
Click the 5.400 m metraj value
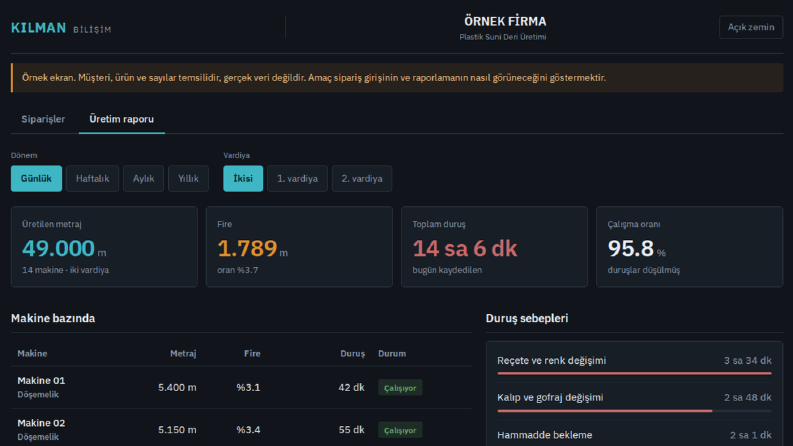[x=177, y=387]
